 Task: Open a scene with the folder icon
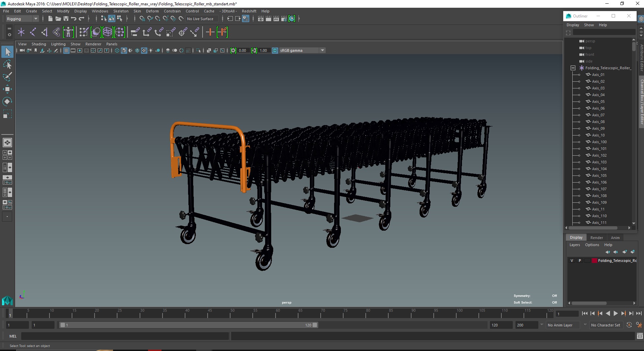click(x=58, y=19)
